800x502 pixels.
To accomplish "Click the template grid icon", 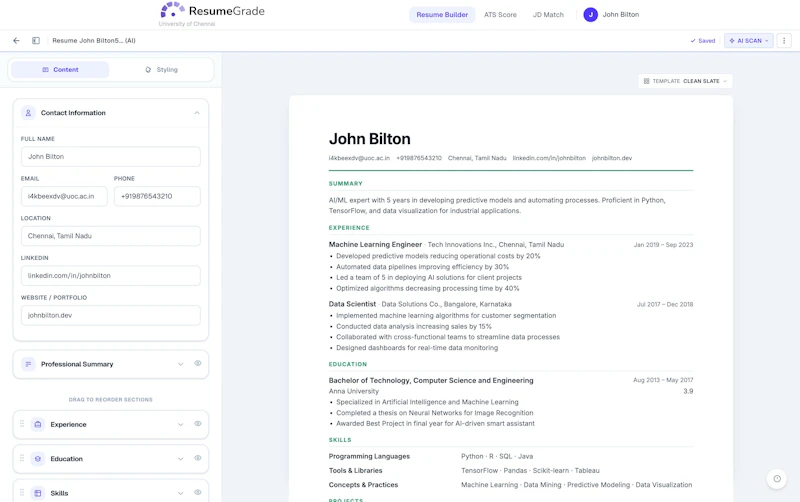I will coord(646,81).
